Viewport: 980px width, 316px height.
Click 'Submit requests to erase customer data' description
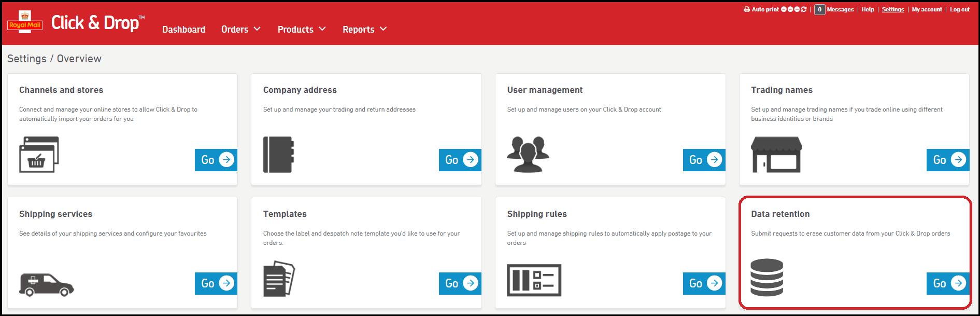coord(850,233)
